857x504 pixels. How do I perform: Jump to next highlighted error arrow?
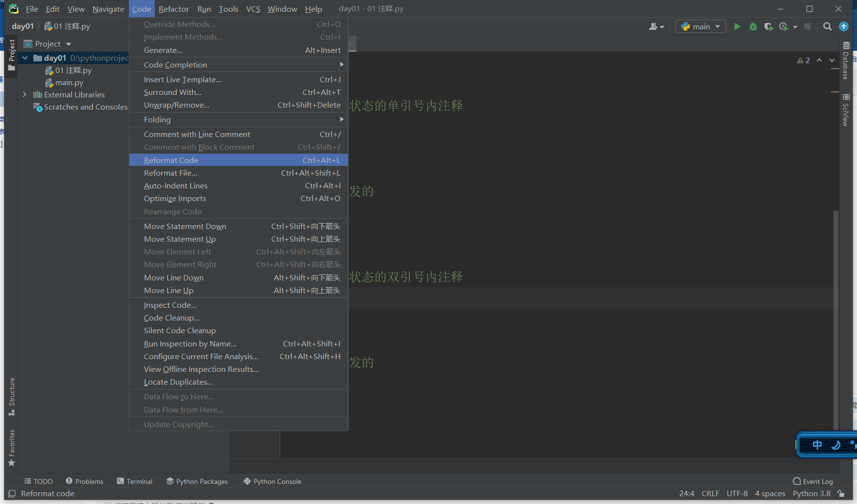832,60
